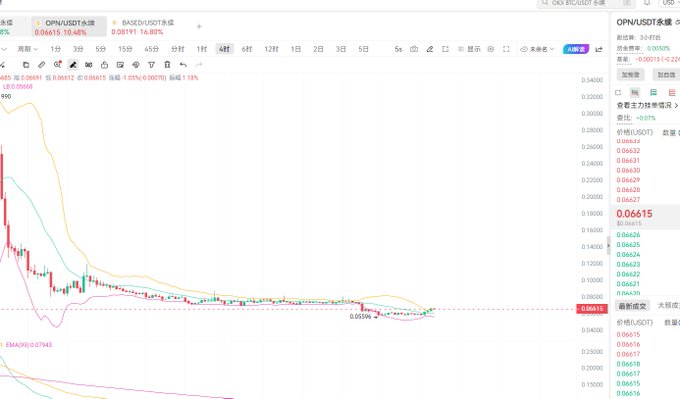Add new chart tab with plus

click(x=199, y=27)
